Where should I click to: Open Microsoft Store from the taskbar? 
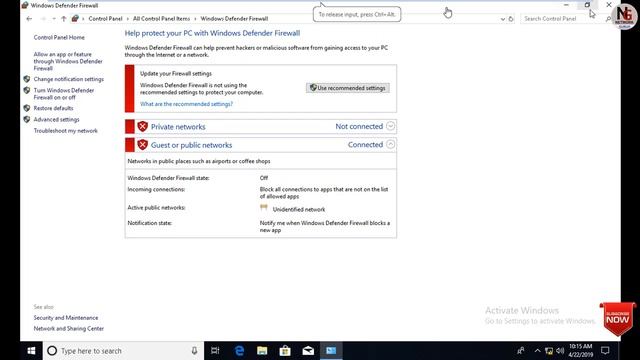[x=285, y=351]
